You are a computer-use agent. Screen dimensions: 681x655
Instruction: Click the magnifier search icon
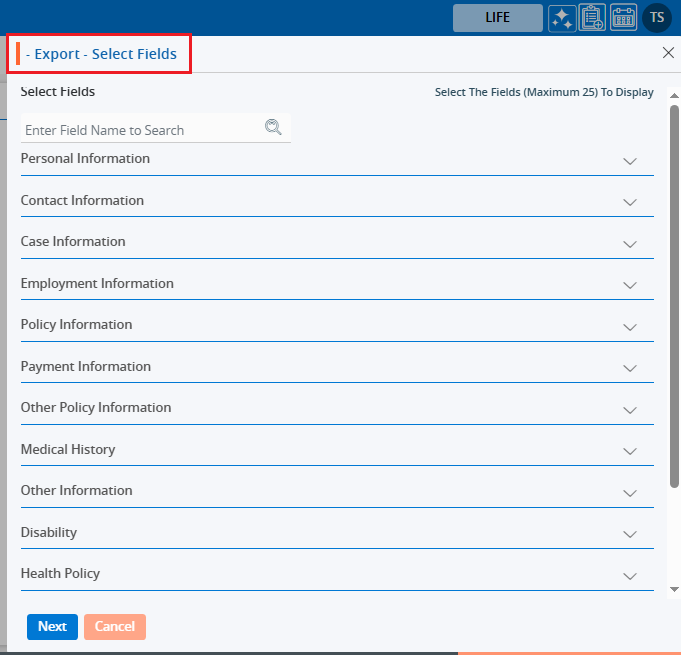coord(273,127)
